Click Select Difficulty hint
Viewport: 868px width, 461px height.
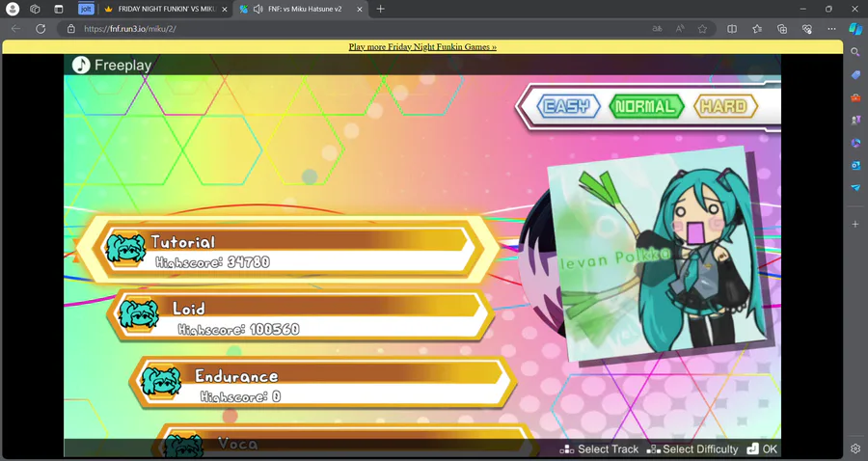click(692, 449)
